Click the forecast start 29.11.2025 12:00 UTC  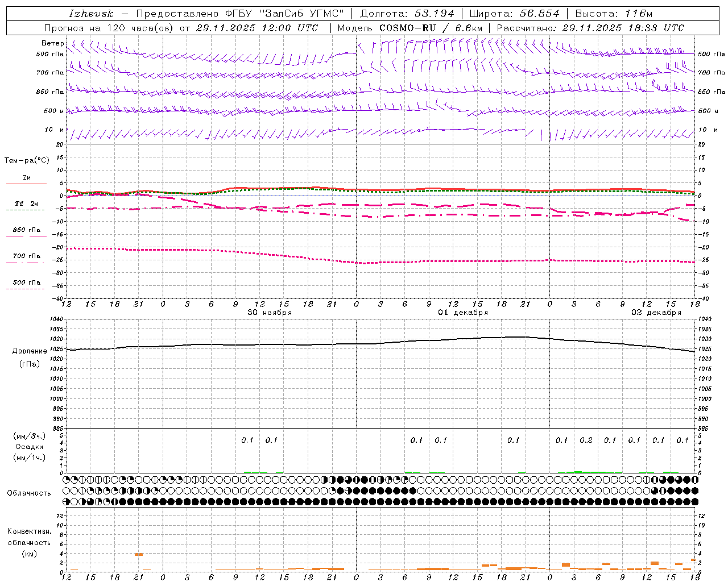coord(257,28)
